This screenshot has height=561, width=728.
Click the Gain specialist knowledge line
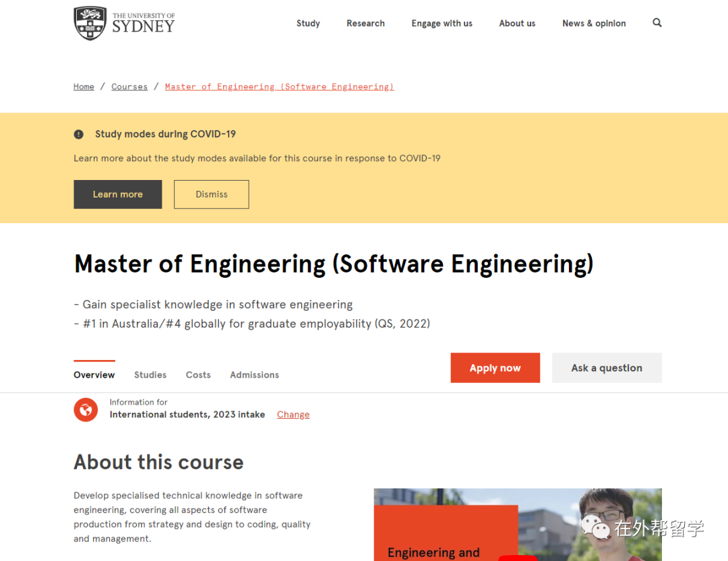(213, 305)
